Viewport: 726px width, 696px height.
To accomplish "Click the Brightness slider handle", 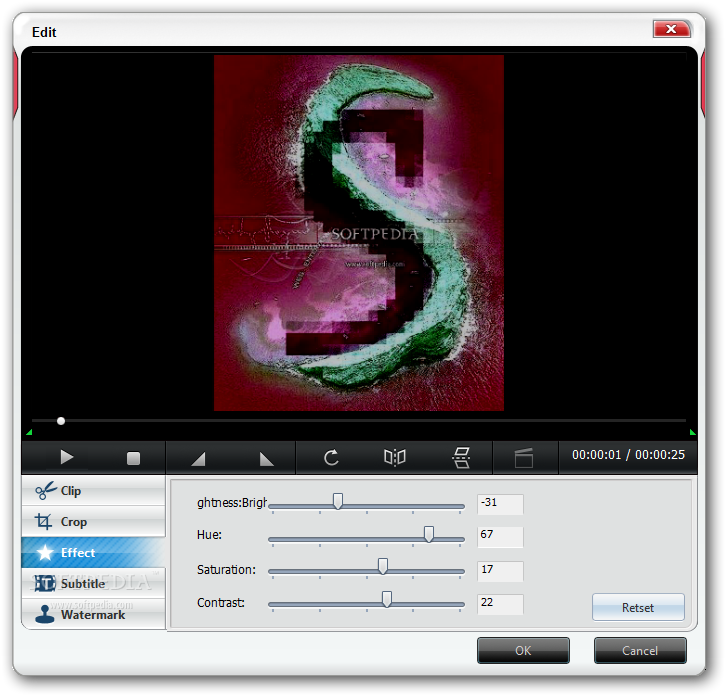I will (338, 501).
